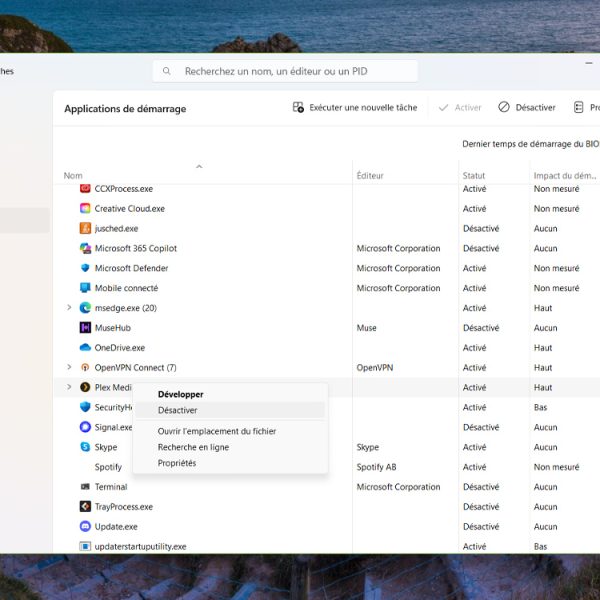Viewport: 600px width, 600px height.
Task: Click OpenVPN editor cell
Action: (375, 368)
